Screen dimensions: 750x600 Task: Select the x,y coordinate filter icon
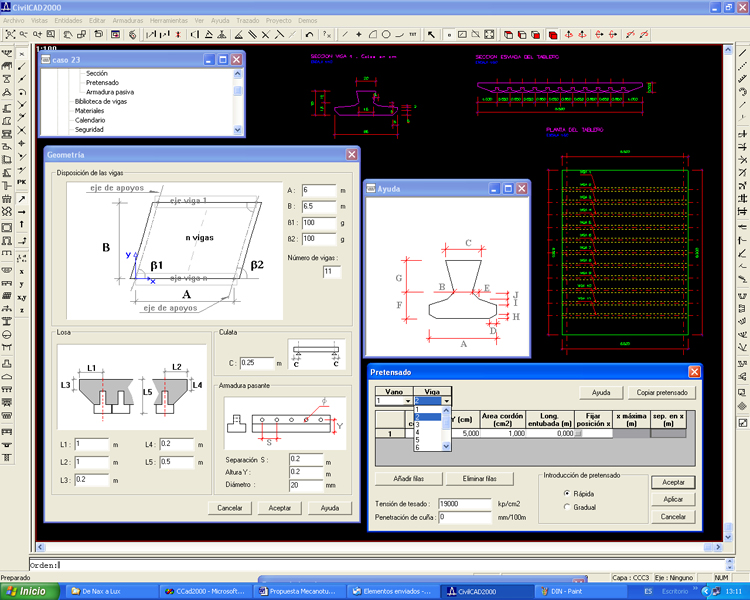[x=22, y=297]
